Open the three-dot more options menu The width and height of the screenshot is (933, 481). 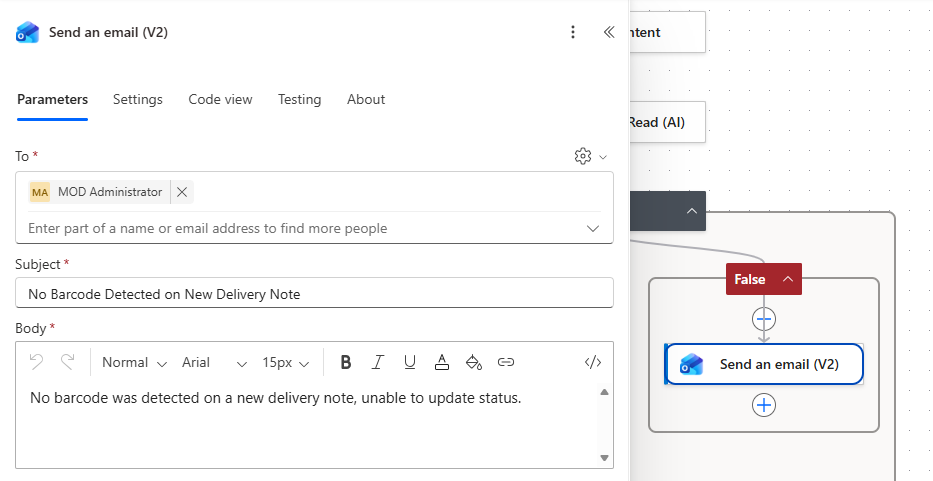(x=572, y=32)
